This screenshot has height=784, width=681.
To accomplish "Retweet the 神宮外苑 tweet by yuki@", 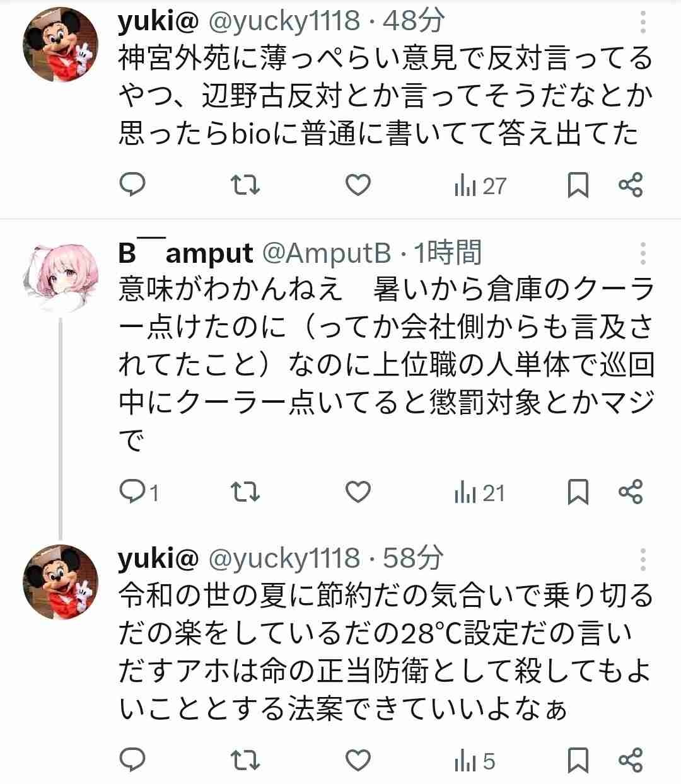I will coord(245,185).
